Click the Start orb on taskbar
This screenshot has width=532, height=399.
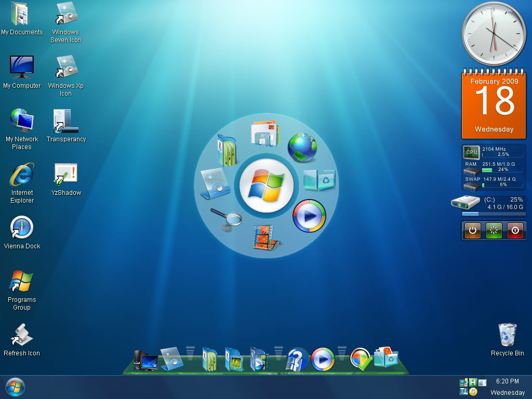[x=15, y=388]
